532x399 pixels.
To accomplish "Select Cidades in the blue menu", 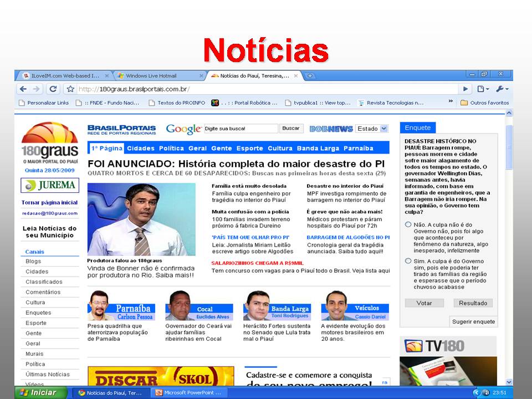I will pos(140,149).
